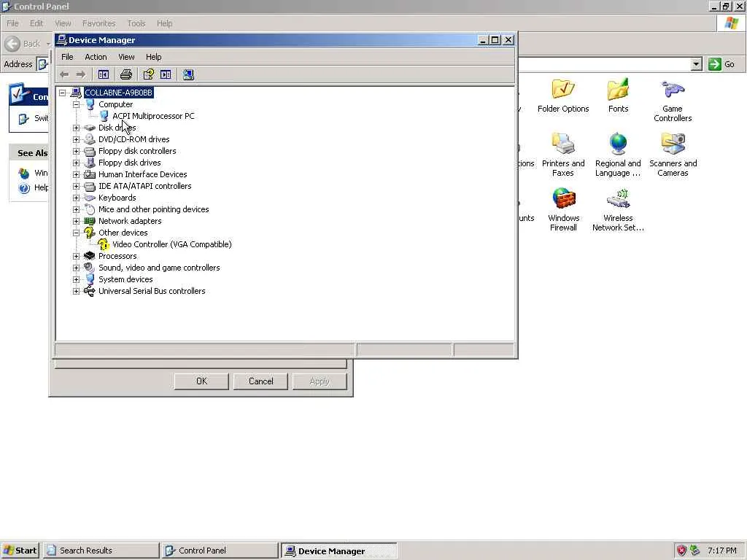
Task: Select the Floppy disk drives row
Action: click(x=130, y=163)
